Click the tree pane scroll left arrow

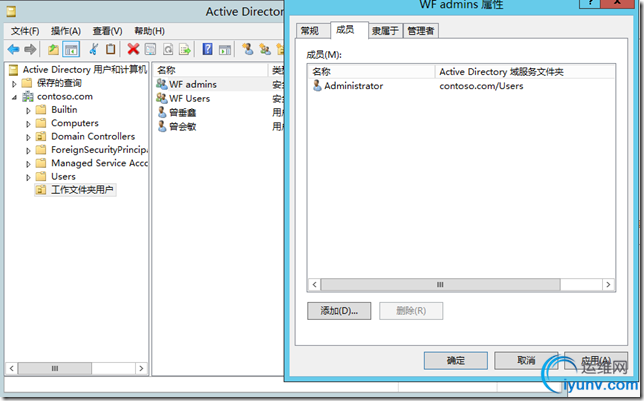tap(12, 368)
